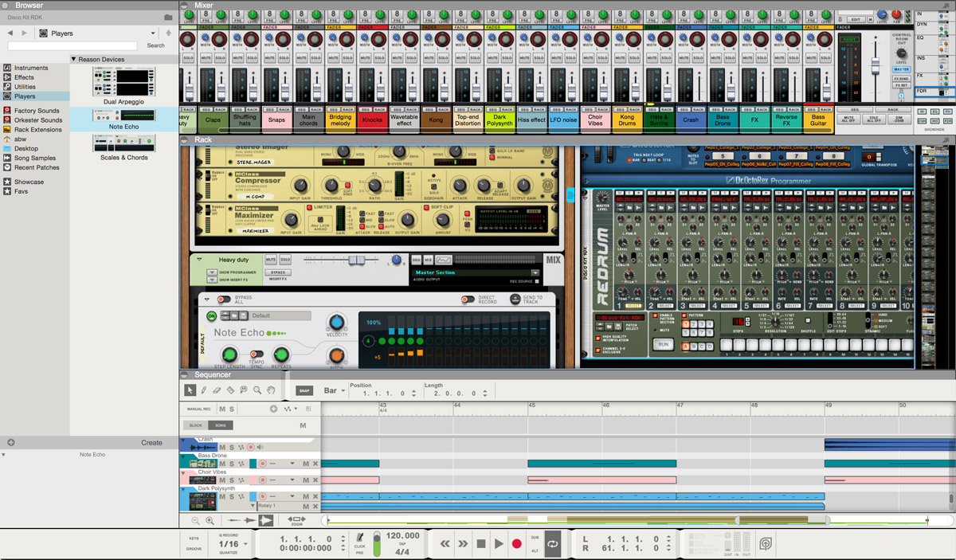Collapse the Reason Devices section
The width and height of the screenshot is (956, 560).
point(74,59)
